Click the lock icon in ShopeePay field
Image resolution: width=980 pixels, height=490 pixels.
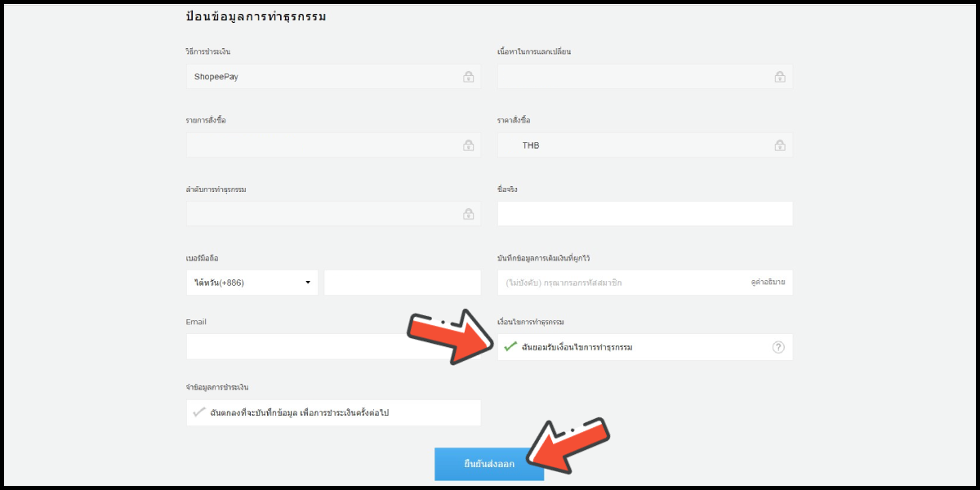(x=469, y=77)
